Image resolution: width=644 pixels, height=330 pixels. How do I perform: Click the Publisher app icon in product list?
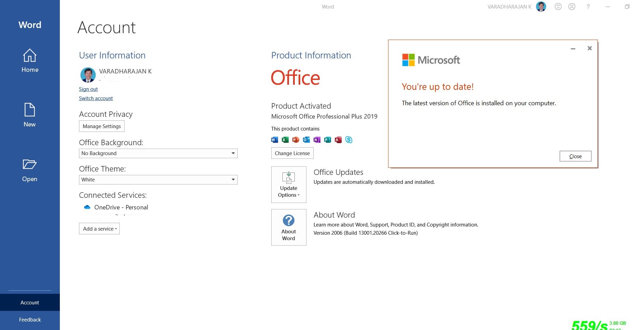click(x=328, y=140)
